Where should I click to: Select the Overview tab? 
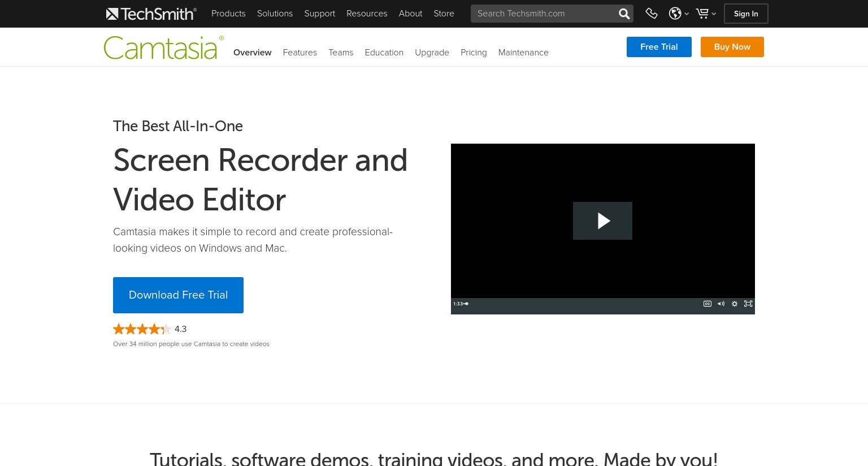tap(252, 53)
